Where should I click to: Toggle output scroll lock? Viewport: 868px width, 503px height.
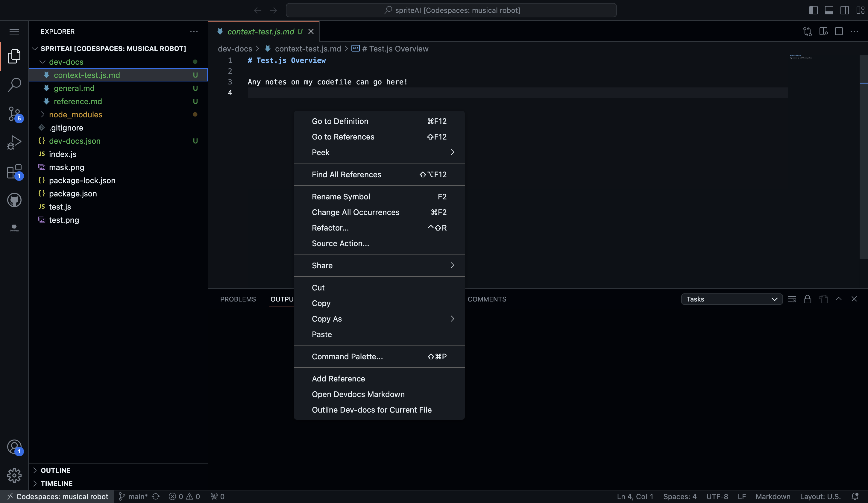[x=807, y=299]
